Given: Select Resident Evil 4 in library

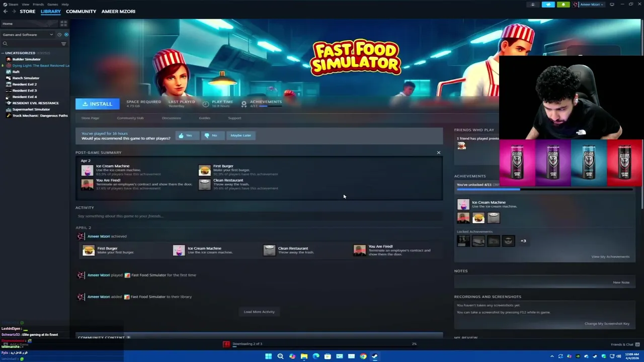Looking at the screenshot, I should tap(24, 97).
